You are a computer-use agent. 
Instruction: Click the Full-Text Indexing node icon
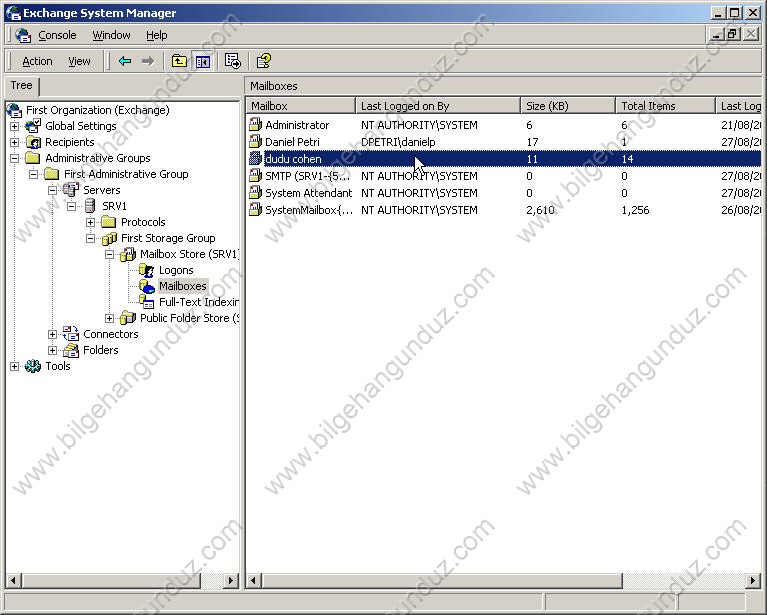tap(147, 302)
